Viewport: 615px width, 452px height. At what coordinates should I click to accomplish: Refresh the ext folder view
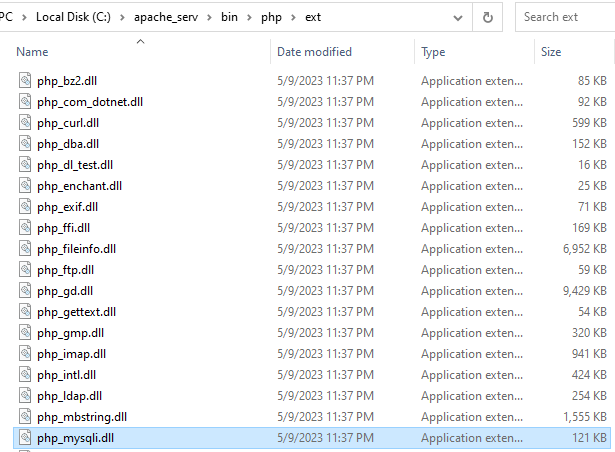click(488, 17)
